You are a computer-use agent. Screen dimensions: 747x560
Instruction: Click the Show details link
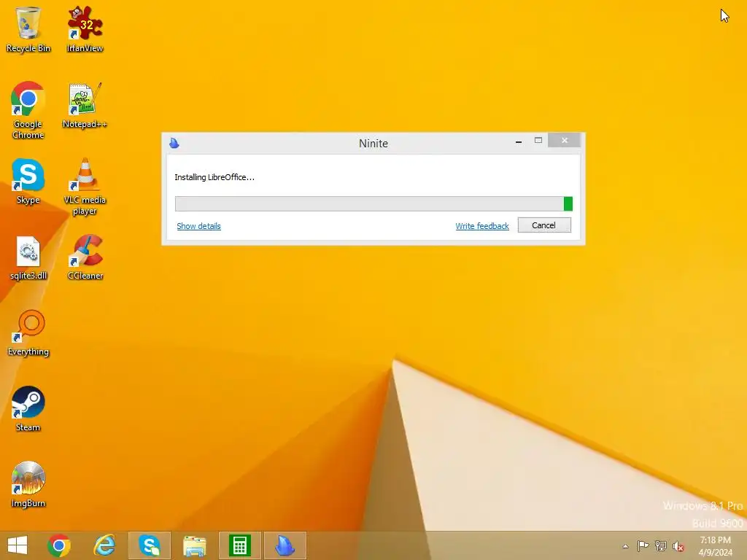198,226
